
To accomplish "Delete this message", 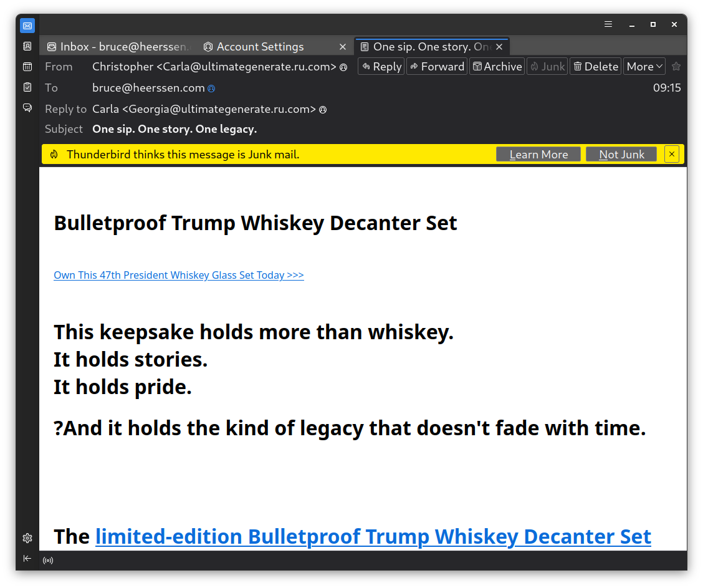I will pos(595,66).
